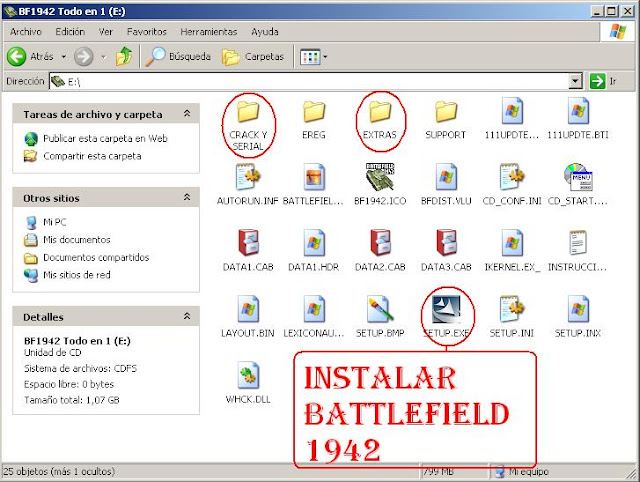
Task: Click Publicar esta carpeta en Web
Action: [96, 138]
